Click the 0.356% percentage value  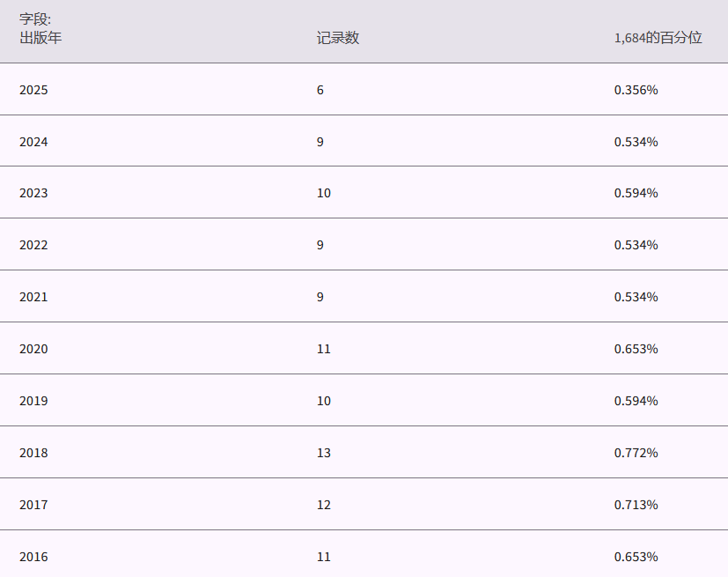tap(636, 90)
